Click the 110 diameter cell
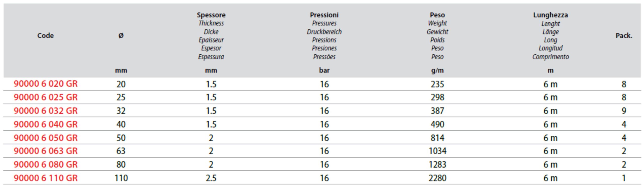This screenshot has height=192, width=644. pyautogui.click(x=121, y=178)
